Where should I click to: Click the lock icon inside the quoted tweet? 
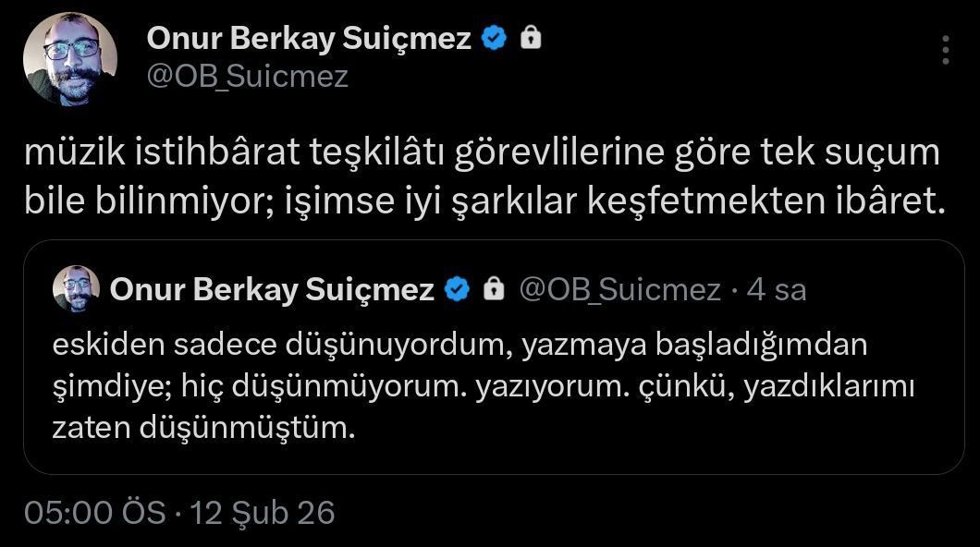494,290
